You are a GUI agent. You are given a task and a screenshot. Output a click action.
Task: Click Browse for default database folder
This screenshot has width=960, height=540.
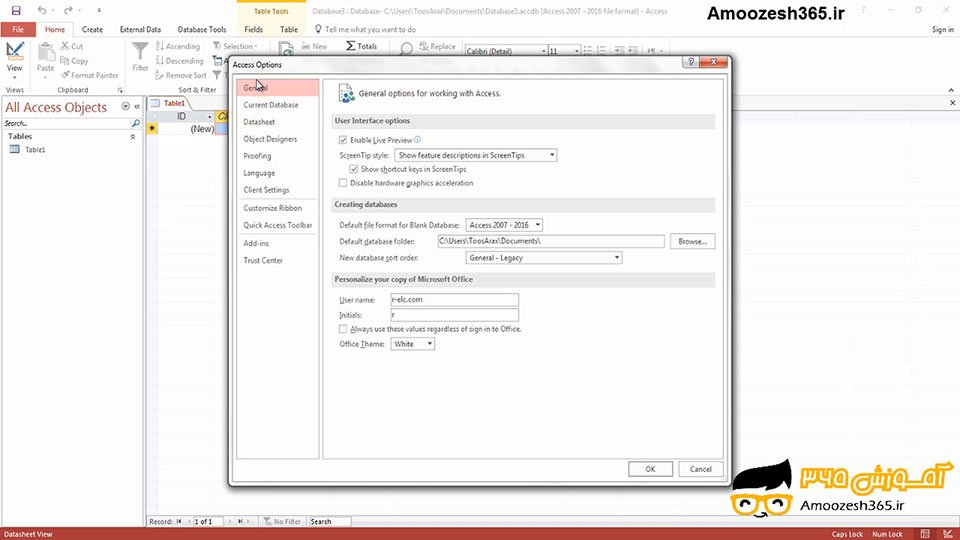tap(692, 241)
